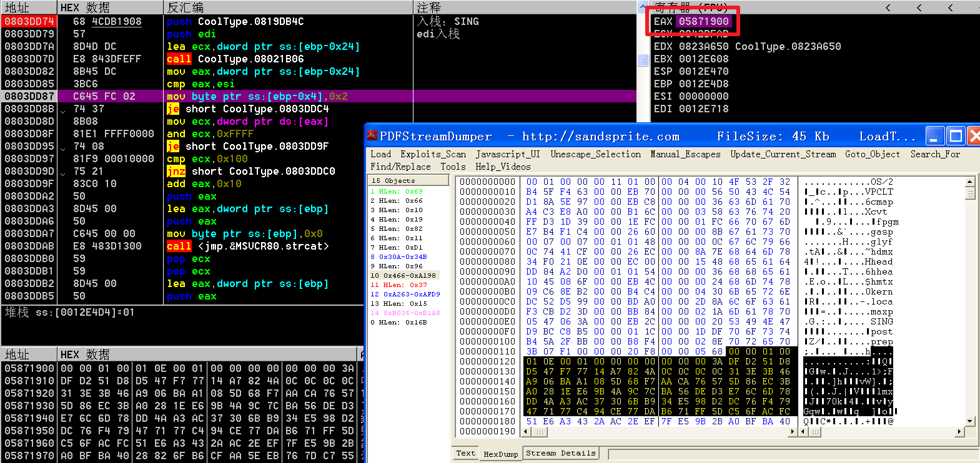Minimize the PDFStreamDumper window

pyautogui.click(x=935, y=136)
